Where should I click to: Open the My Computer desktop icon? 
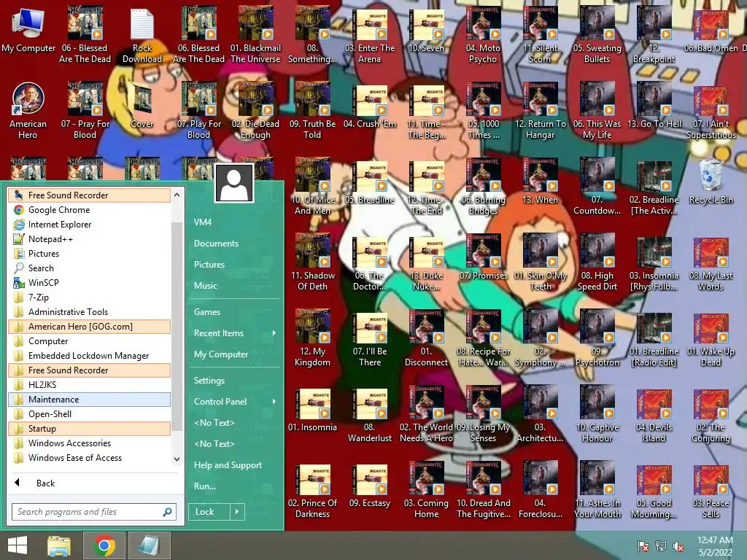pos(28,31)
